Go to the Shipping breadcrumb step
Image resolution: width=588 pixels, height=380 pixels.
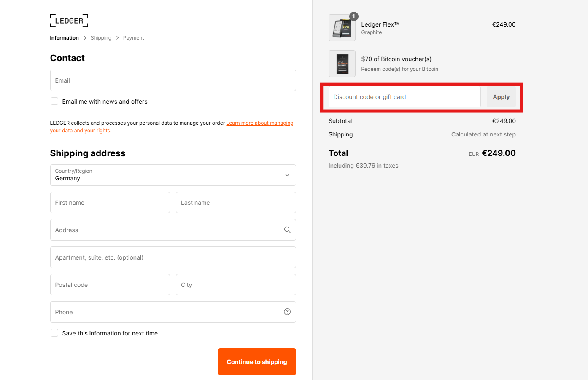(101, 38)
